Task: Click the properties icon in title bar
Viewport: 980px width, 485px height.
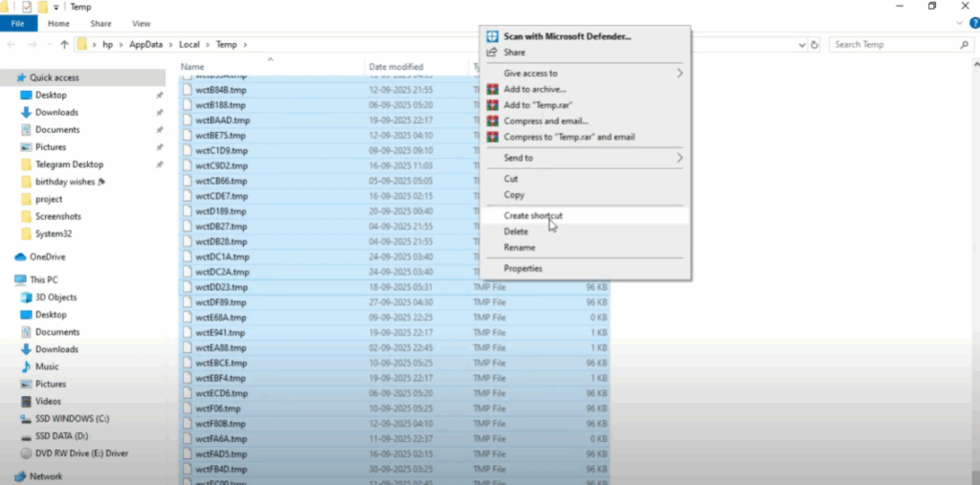Action: (x=27, y=7)
